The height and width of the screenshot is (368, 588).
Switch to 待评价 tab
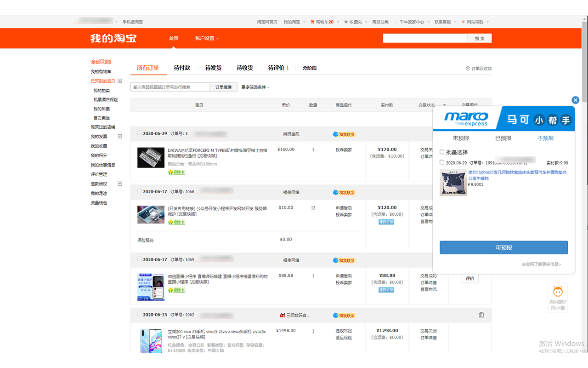click(x=278, y=68)
